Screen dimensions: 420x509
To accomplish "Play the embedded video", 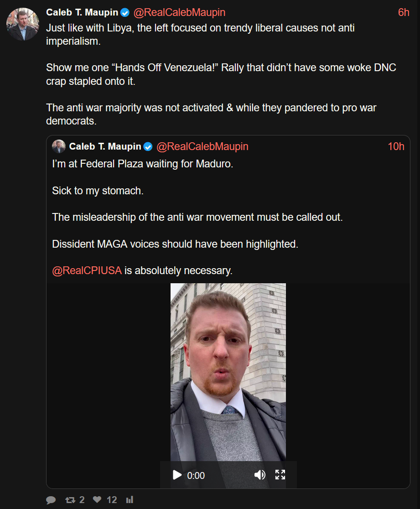I will pyautogui.click(x=177, y=475).
